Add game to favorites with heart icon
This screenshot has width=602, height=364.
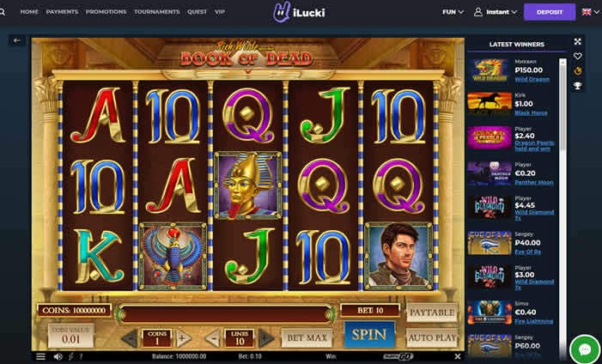(x=577, y=56)
